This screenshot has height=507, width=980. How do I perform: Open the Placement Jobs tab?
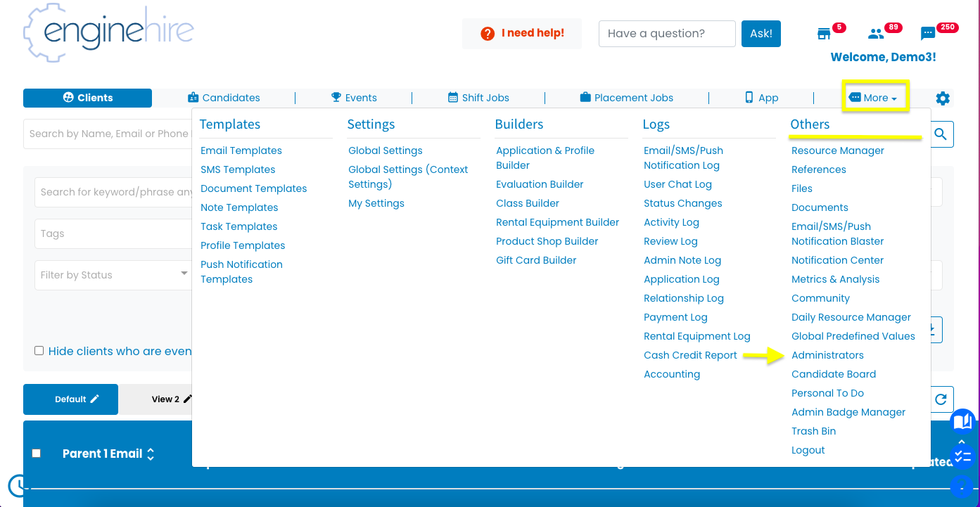(x=626, y=98)
